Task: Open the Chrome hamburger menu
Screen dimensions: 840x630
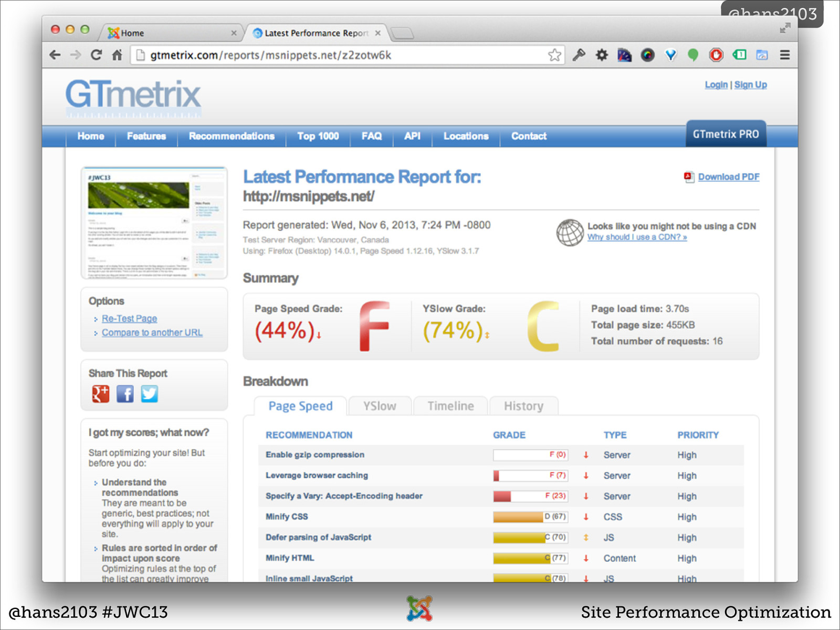Action: click(785, 55)
